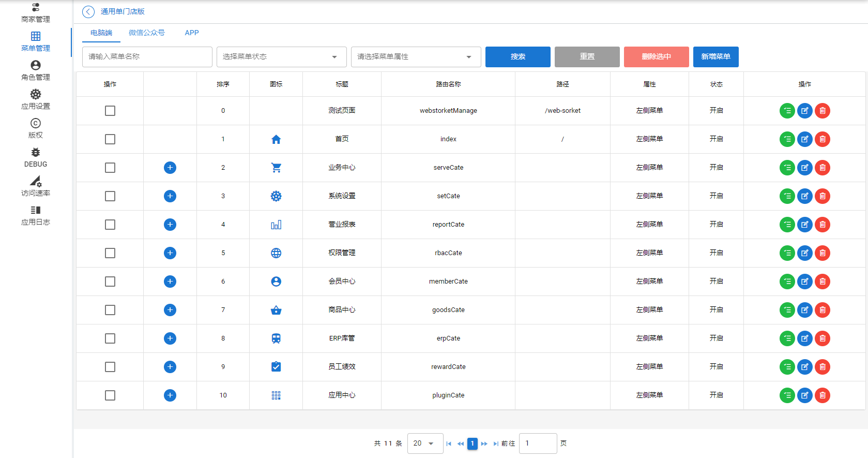This screenshot has height=458, width=868.
Task: Click the red delete icon for 权限管理
Action: (x=823, y=253)
